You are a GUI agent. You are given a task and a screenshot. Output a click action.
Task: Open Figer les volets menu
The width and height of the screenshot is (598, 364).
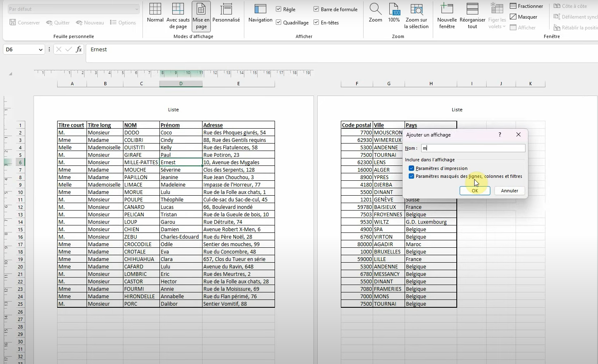(497, 16)
